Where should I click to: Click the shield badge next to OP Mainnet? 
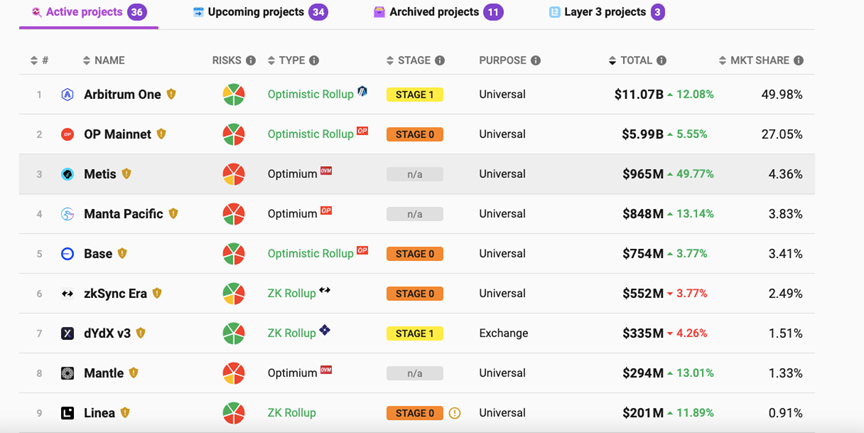tap(161, 134)
